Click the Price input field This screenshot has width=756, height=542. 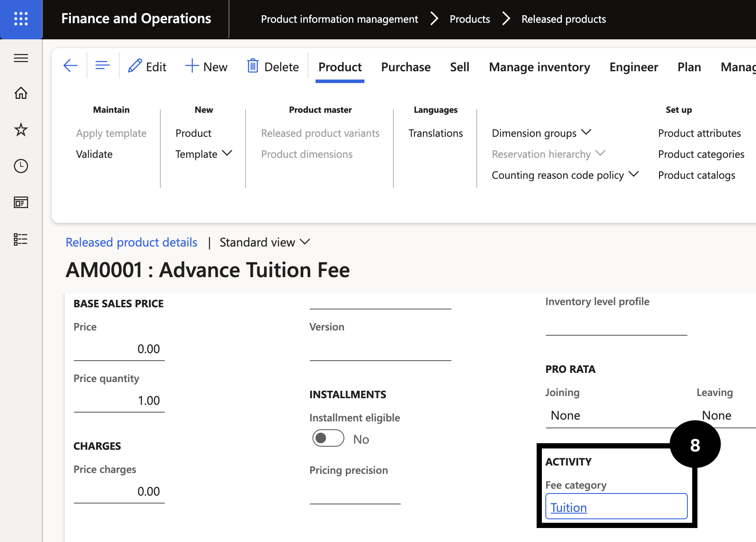coord(119,349)
